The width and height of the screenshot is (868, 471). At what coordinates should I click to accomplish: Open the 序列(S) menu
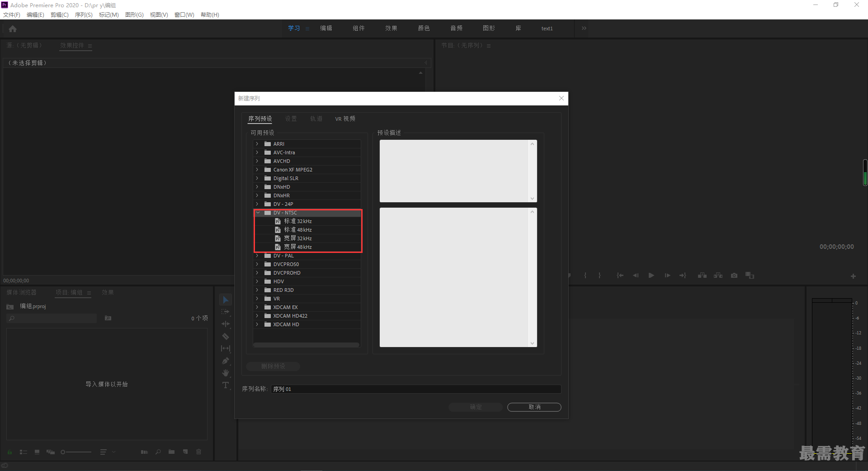[x=84, y=15]
